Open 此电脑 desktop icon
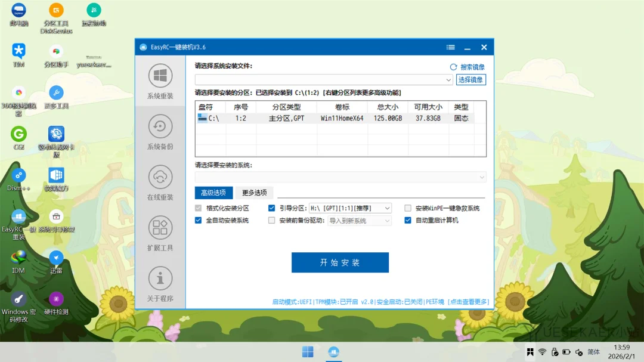The height and width of the screenshot is (362, 644). coord(19,15)
